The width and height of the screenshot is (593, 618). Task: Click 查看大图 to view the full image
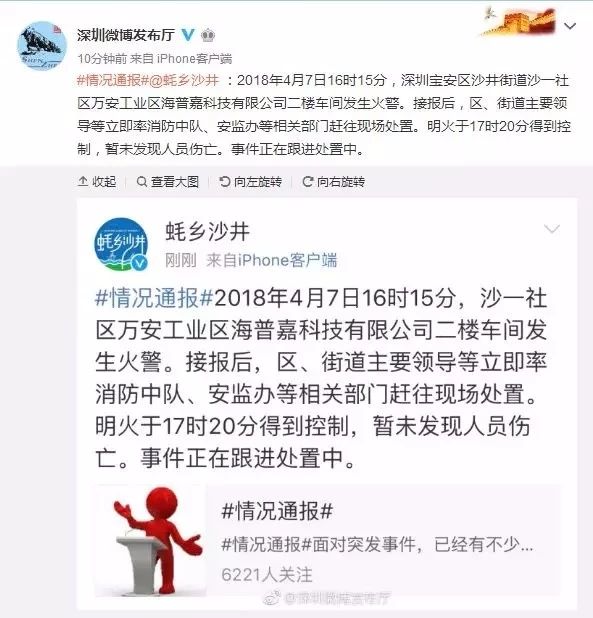pos(167,182)
